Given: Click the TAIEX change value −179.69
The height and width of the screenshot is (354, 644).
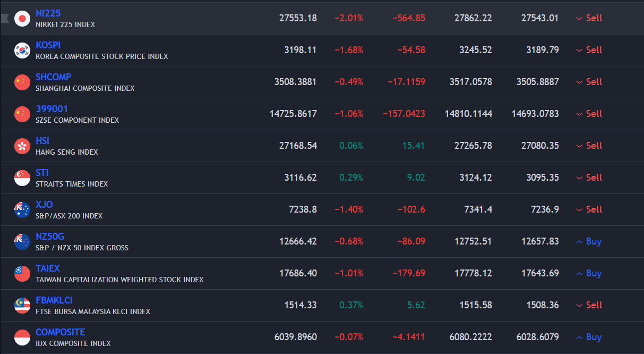Looking at the screenshot, I should click(x=409, y=273).
